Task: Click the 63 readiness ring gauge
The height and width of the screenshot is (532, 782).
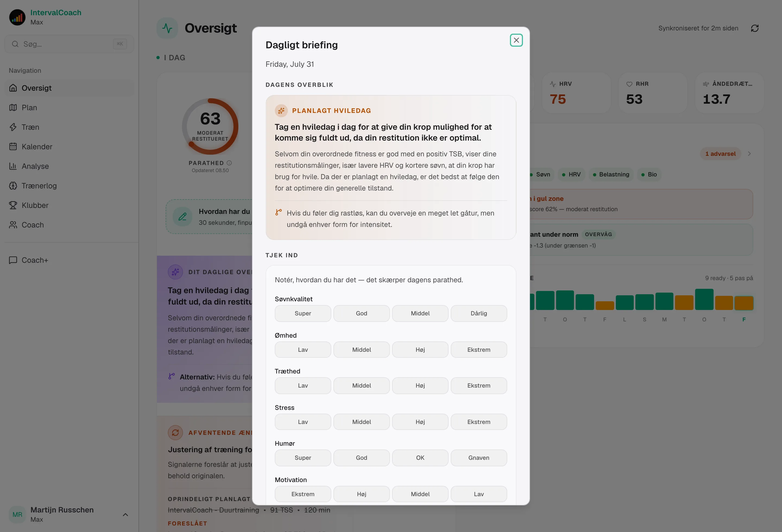Action: (x=210, y=126)
